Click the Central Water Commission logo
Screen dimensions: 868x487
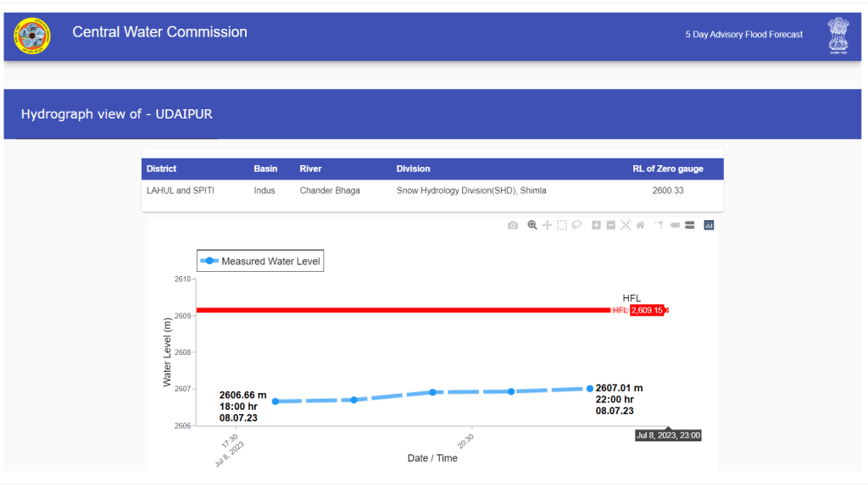pyautogui.click(x=32, y=36)
